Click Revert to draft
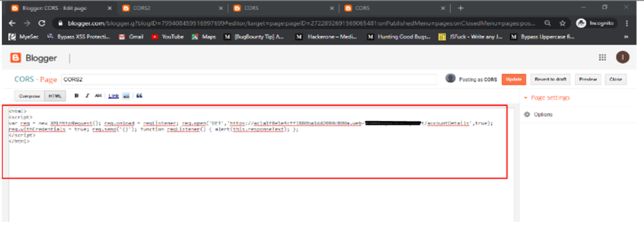 (550, 80)
